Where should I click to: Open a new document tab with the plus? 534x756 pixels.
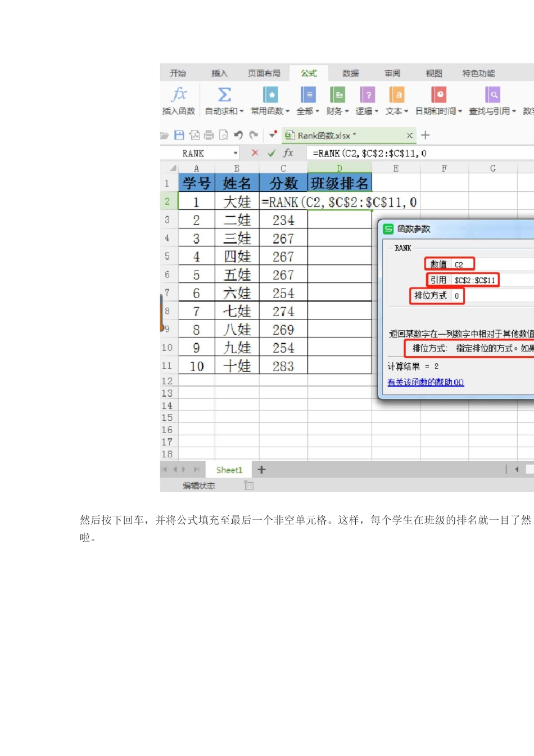click(x=426, y=135)
